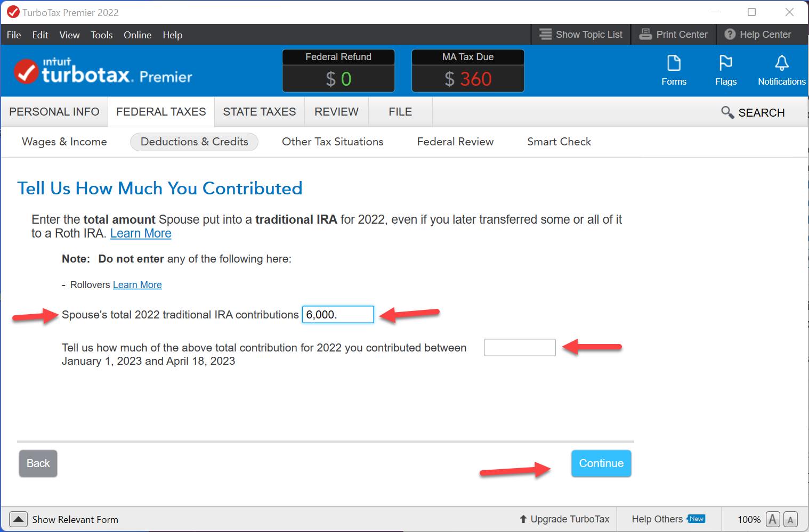This screenshot has width=809, height=532.
Task: Open the Notifications bell
Action: point(782,70)
